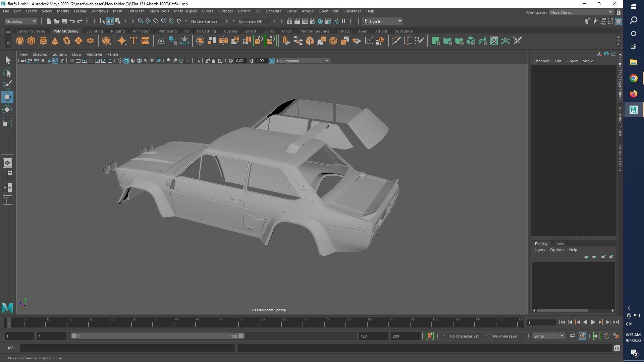Viewport: 644px width, 362px height.
Task: Open the No Character Set dropdown arrow
Action: (x=444, y=336)
